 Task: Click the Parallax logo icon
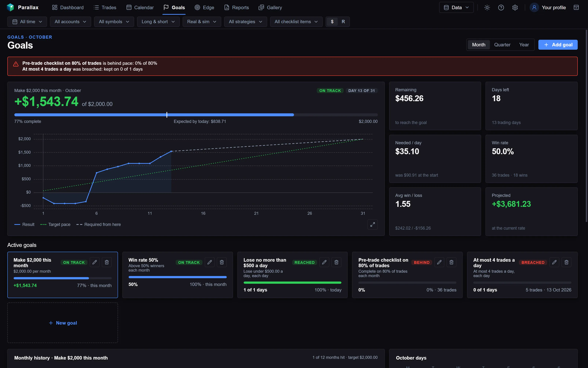point(10,7)
